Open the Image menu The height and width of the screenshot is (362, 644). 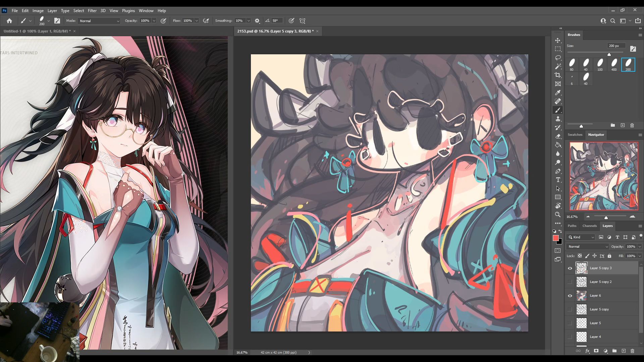coord(38,11)
